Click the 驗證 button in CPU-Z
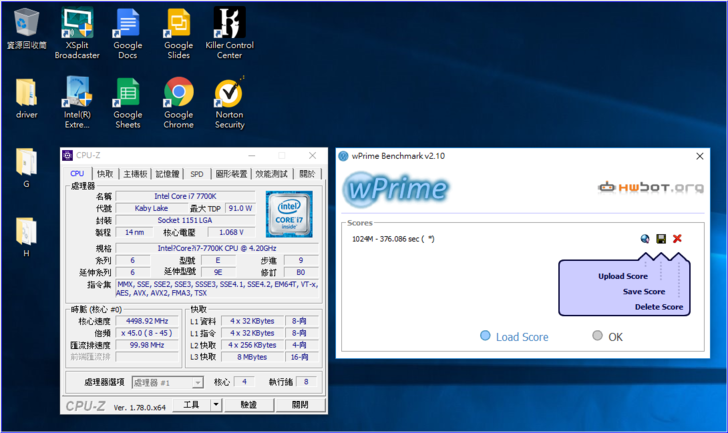The image size is (728, 433). point(248,405)
